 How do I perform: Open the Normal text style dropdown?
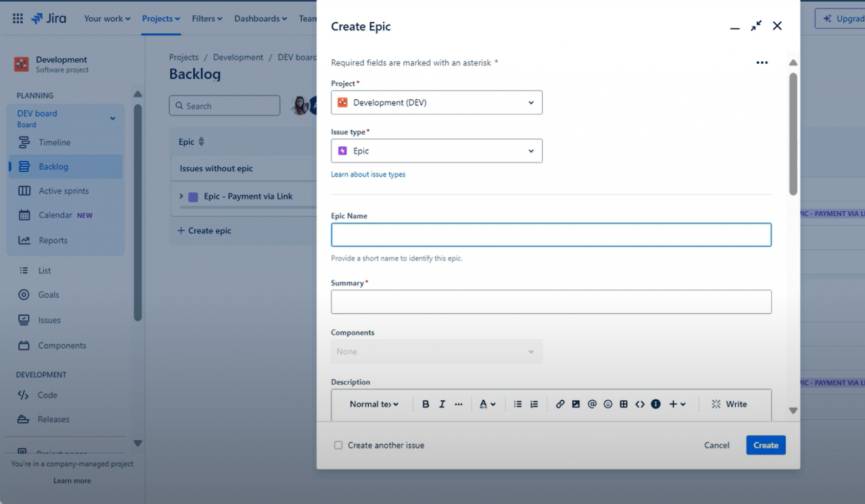pos(374,404)
